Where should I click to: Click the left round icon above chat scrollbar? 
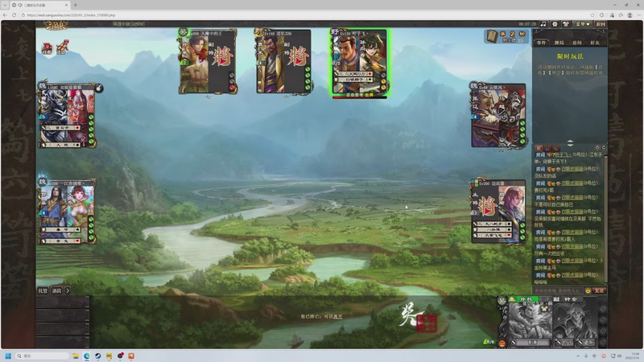tap(597, 147)
